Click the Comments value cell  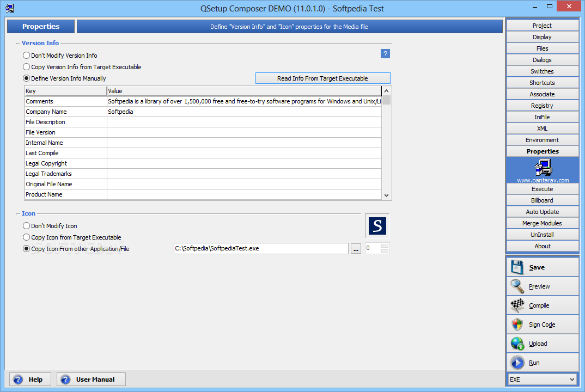click(244, 101)
